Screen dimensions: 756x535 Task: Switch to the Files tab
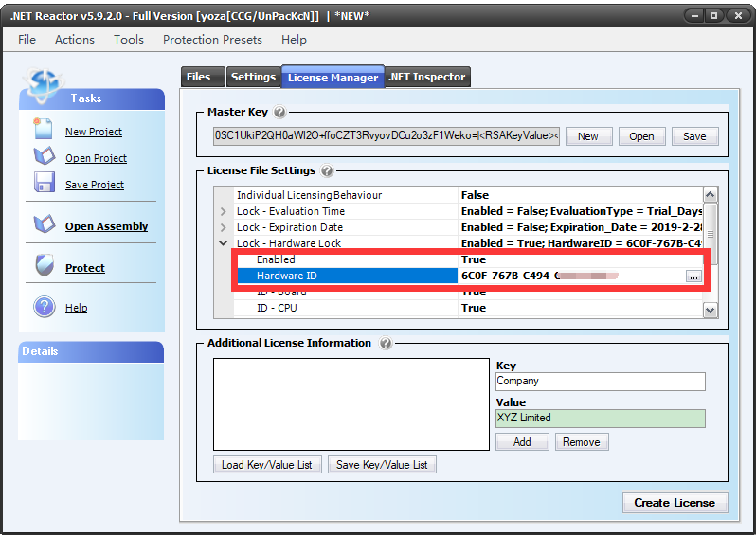coord(203,77)
